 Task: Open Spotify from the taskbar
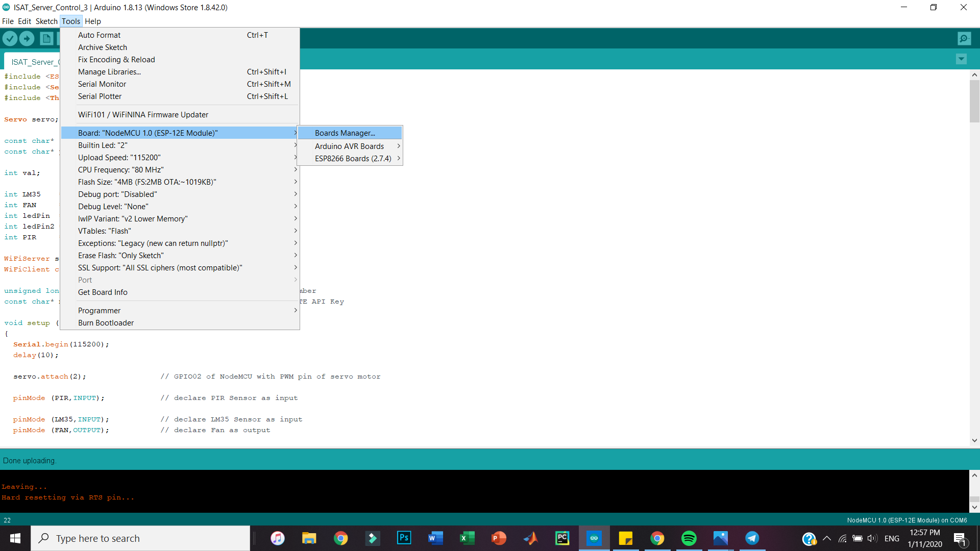(689, 538)
